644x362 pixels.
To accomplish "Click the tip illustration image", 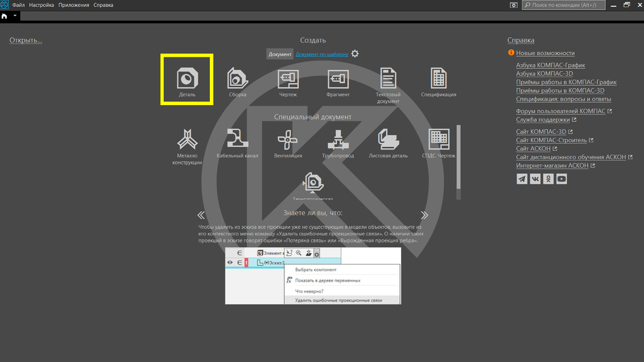I will tap(313, 276).
